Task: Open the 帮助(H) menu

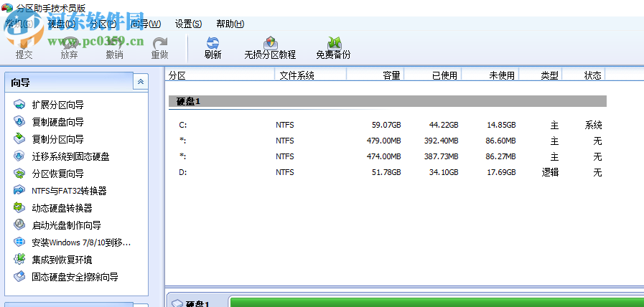Action: point(230,24)
